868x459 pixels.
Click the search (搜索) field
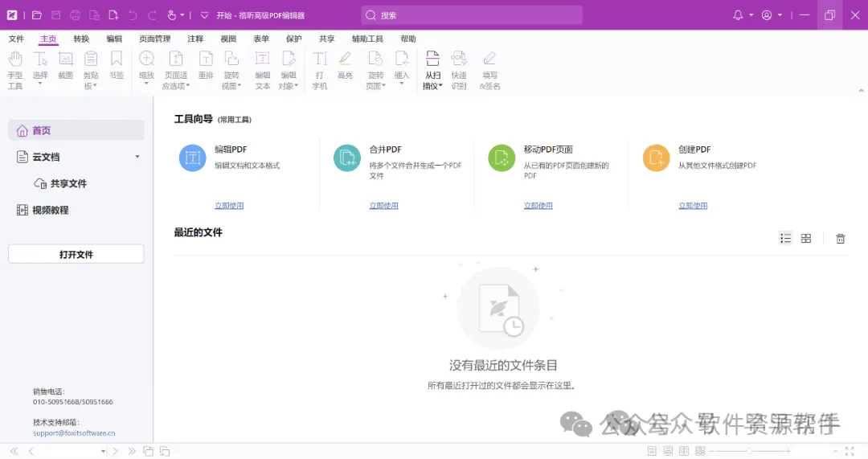tap(472, 15)
